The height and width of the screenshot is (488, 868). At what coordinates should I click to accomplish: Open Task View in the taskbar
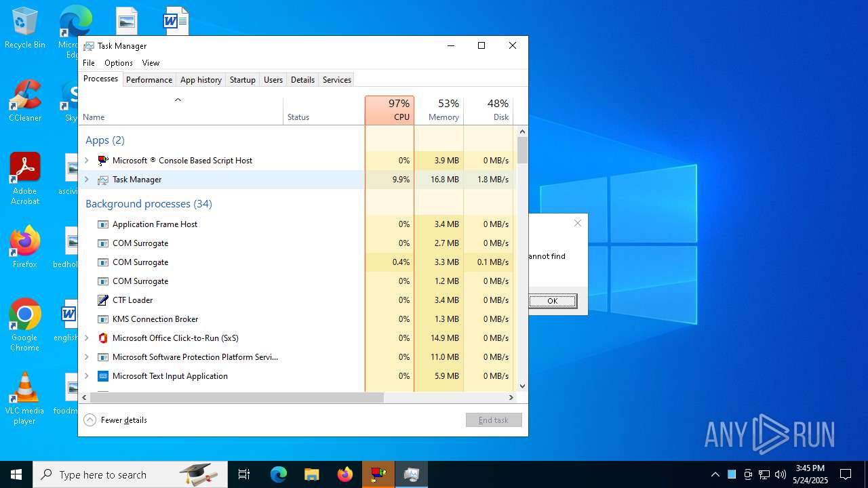[x=244, y=474]
